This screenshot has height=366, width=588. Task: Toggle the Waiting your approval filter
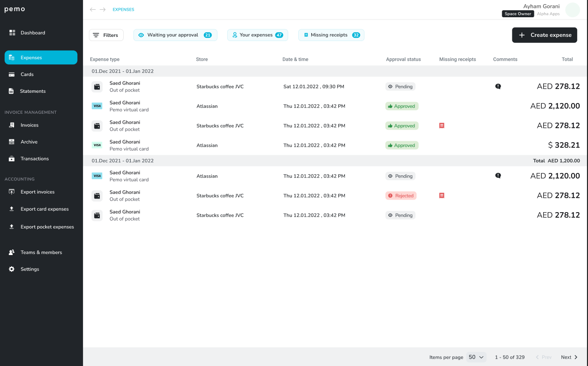pos(175,35)
